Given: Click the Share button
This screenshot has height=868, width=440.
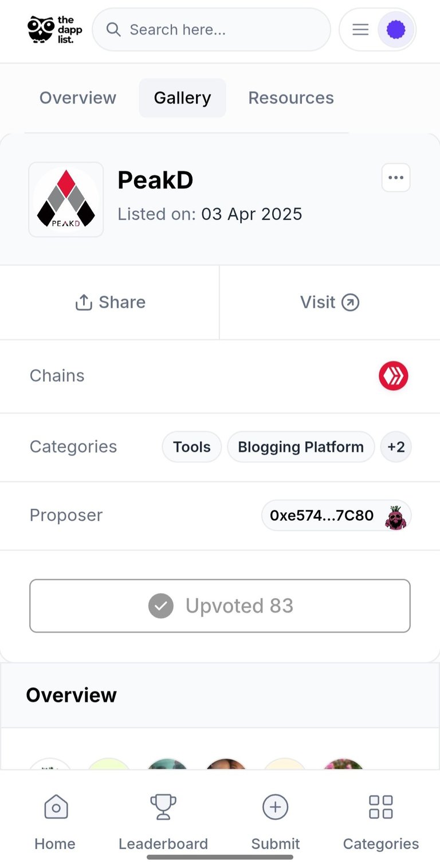Looking at the screenshot, I should coord(110,303).
